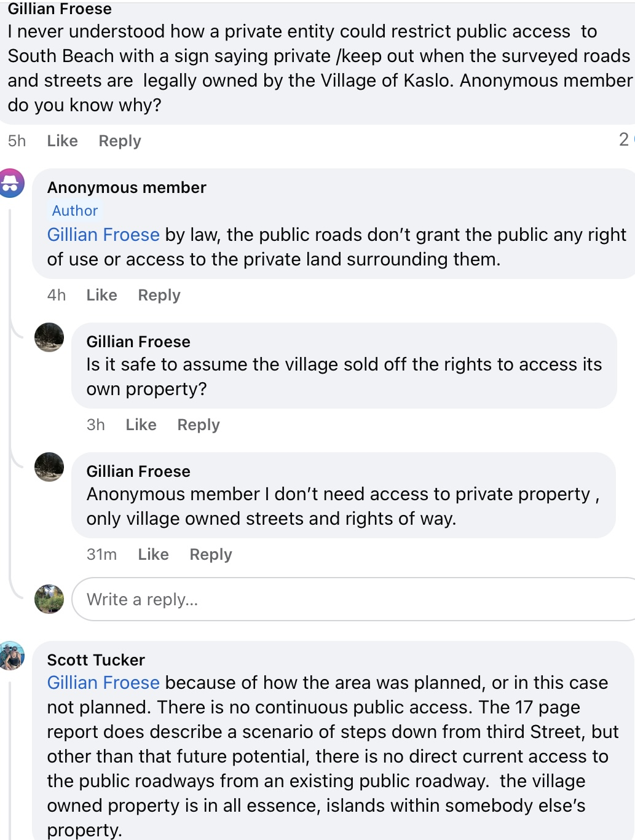Open Gillian Froese mention in Scott Tucker's comment
The image size is (635, 840).
tap(103, 683)
